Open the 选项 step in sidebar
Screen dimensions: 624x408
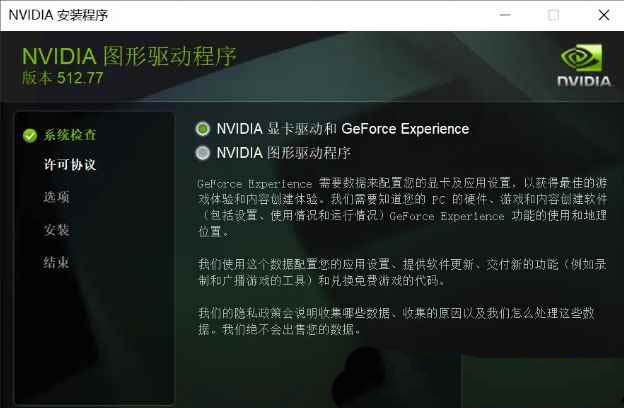point(57,197)
